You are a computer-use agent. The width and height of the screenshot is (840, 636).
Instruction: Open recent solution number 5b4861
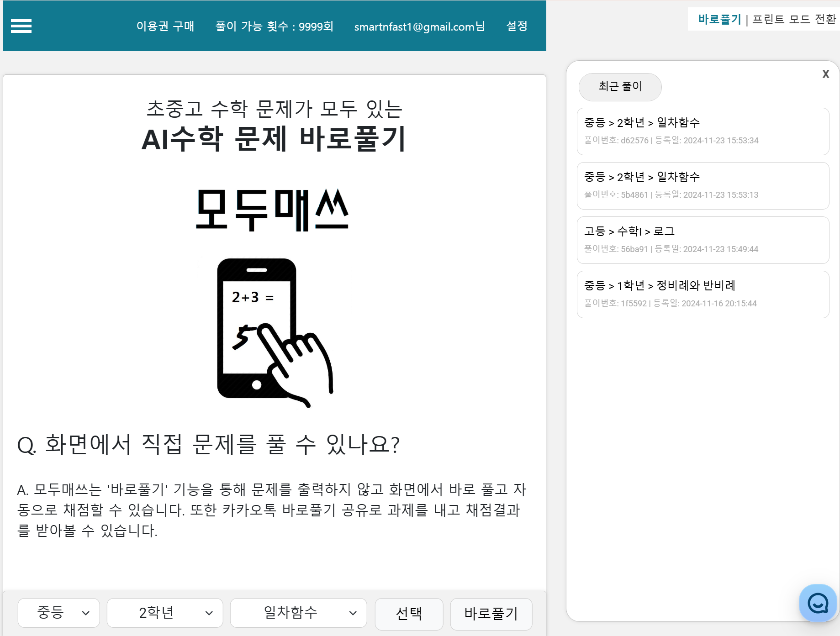click(x=703, y=186)
